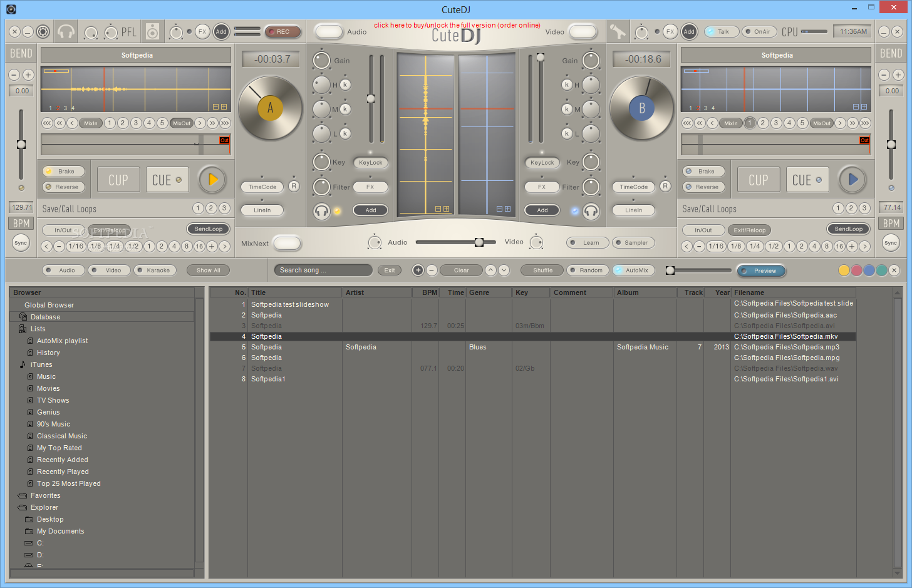The image size is (912, 588).
Task: Toggle the Audio filter in the playlist bar
Action: pyautogui.click(x=63, y=271)
